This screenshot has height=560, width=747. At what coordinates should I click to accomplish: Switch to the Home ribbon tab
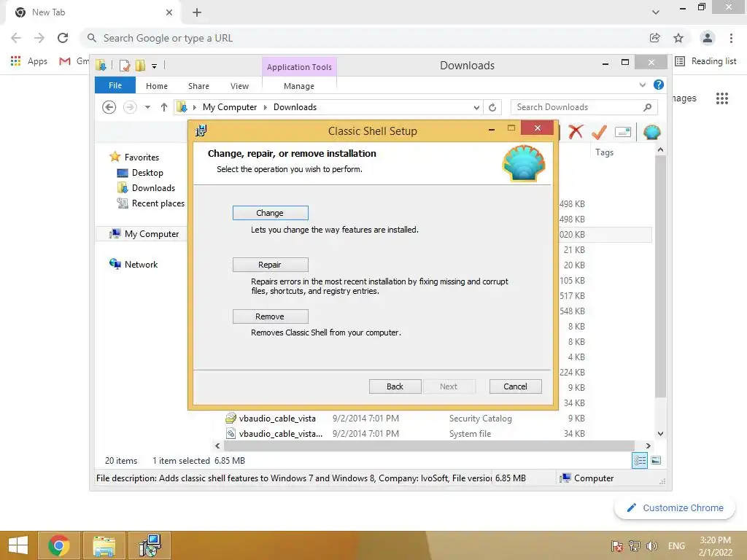click(157, 86)
